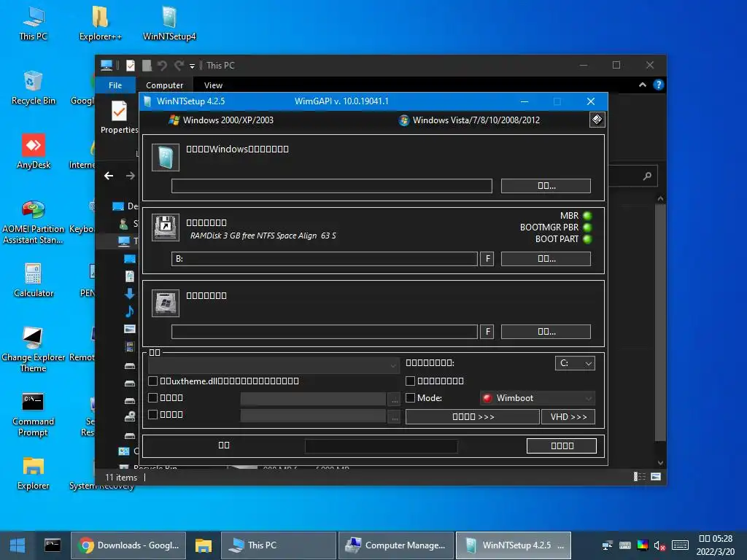Click forward arrow in This PC window
The height and width of the screenshot is (560, 747).
tap(130, 176)
